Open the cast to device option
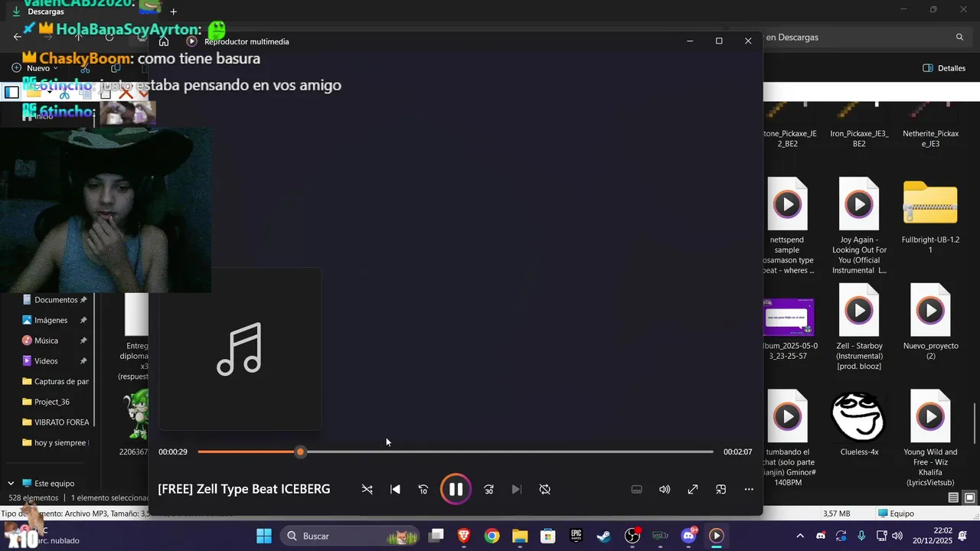This screenshot has width=980, height=551. 636,489
